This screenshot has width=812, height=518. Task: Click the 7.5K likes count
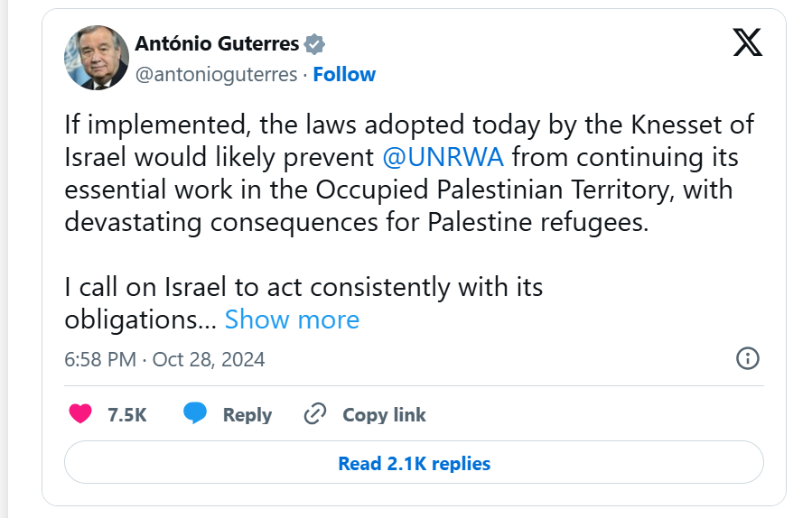(x=126, y=415)
